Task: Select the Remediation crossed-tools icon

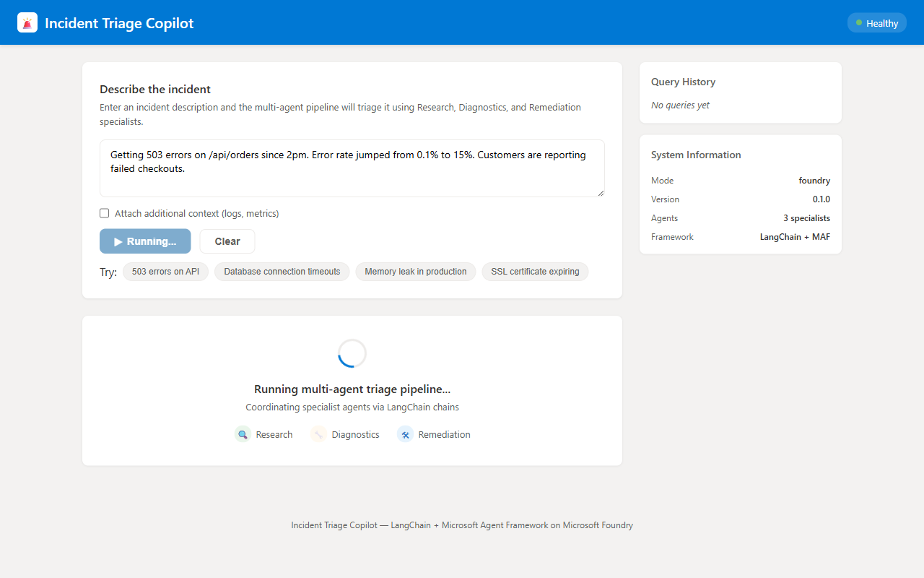Action: [x=404, y=434]
